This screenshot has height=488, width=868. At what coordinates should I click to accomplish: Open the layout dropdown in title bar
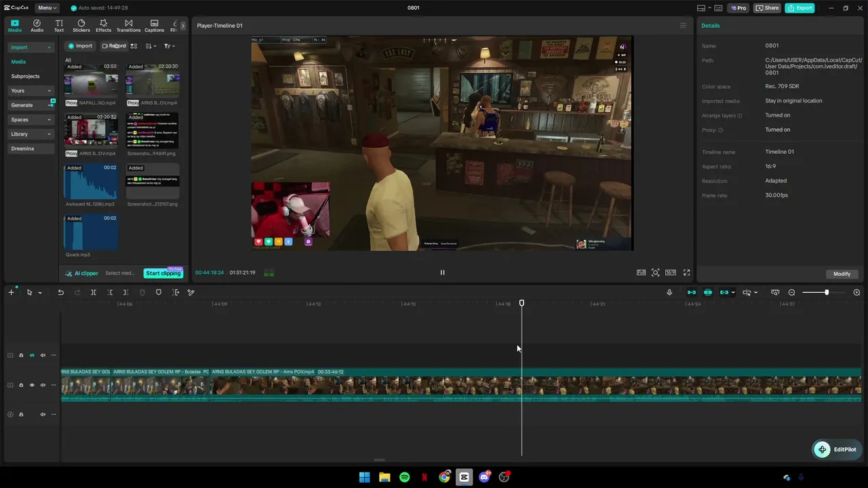point(705,8)
